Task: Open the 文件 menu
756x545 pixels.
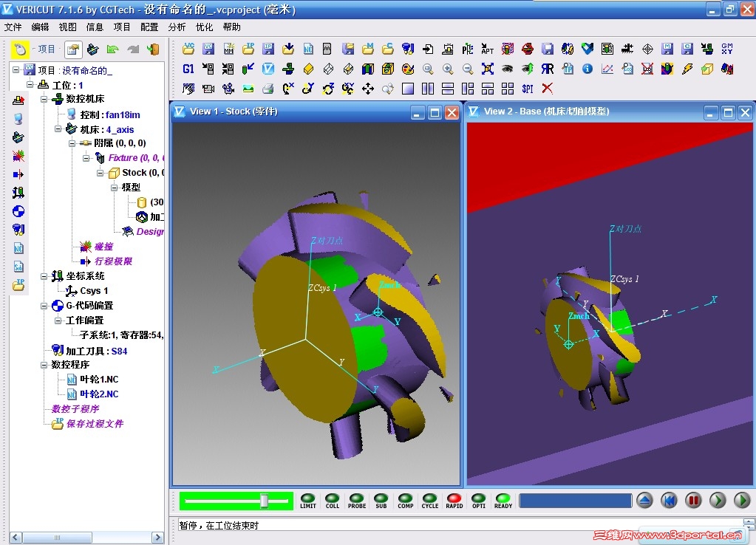Action: pyautogui.click(x=13, y=27)
